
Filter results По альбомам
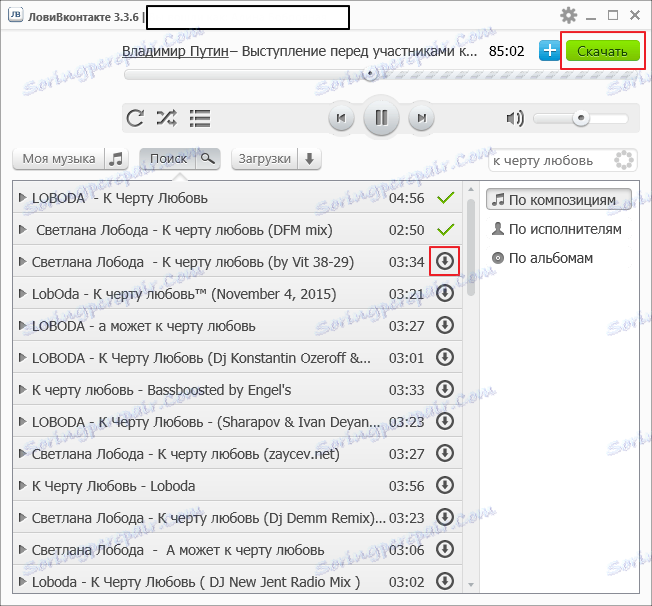tap(559, 258)
